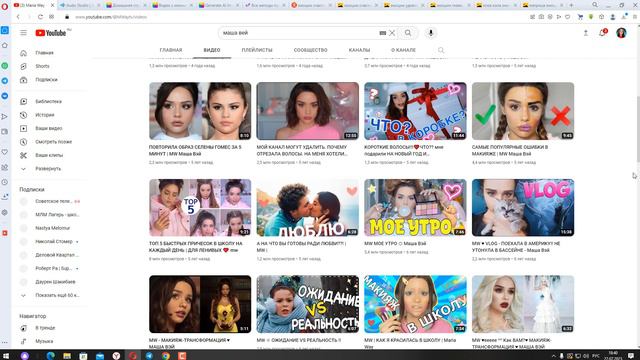Switch to the СООБЩЕСТВО channel tab
The width and height of the screenshot is (640, 360).
(311, 50)
